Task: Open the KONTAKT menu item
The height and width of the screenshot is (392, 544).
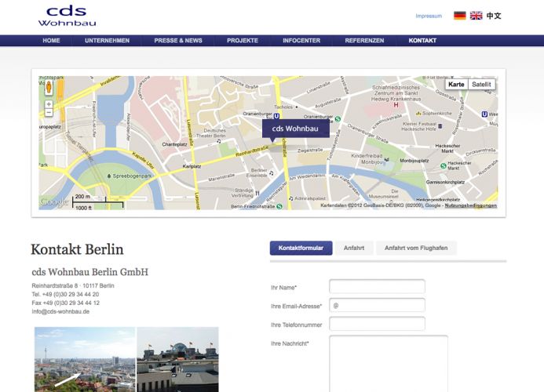Action: (x=422, y=41)
